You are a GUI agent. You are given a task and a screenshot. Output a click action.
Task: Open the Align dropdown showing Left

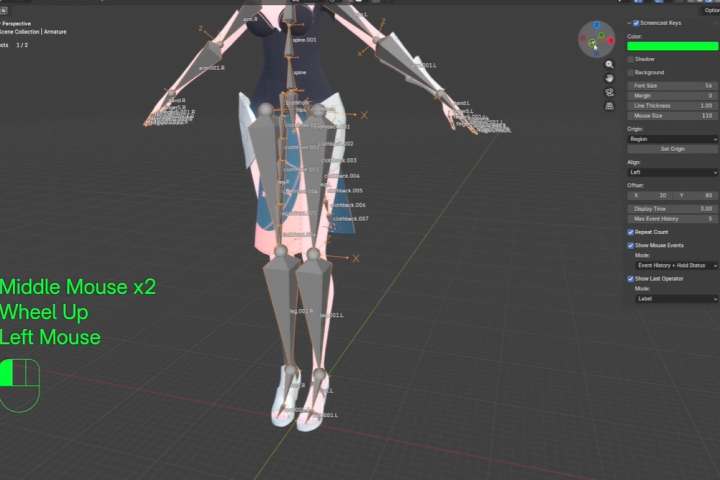[672, 172]
